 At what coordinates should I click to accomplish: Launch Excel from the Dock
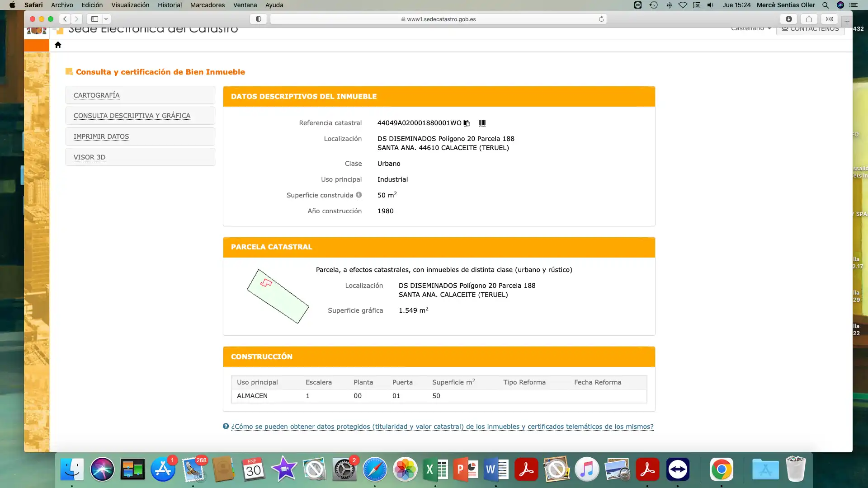[435, 469]
